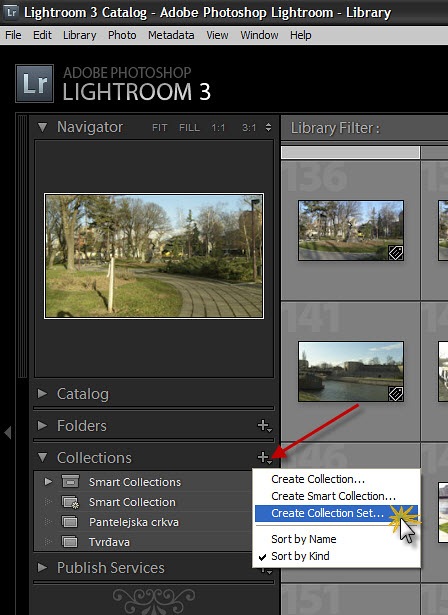Open the View menu
Screen dimensions: 448x615
tap(217, 35)
